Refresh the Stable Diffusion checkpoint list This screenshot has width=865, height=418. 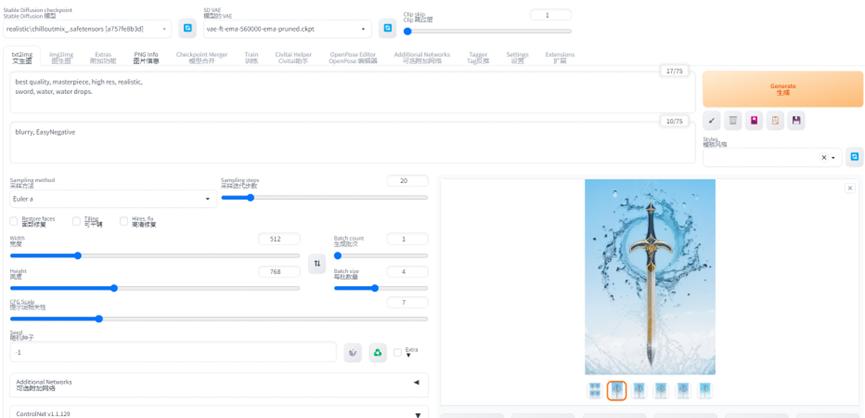pyautogui.click(x=188, y=28)
